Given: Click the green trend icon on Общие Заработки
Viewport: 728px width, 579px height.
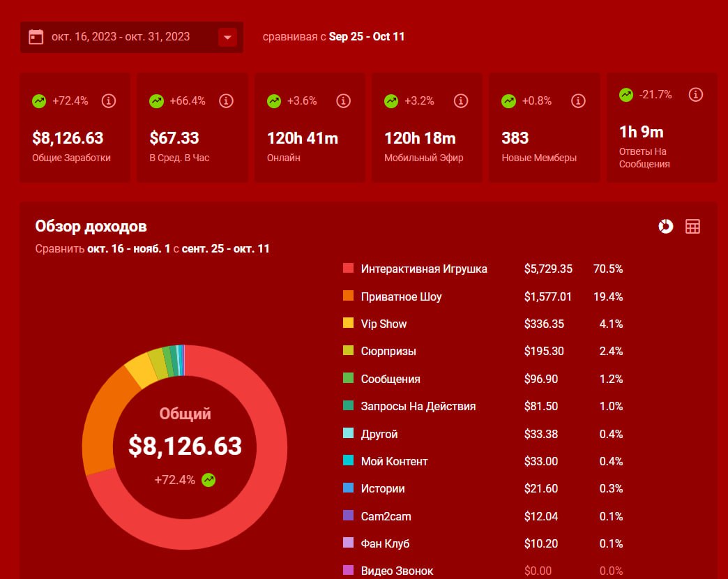Looking at the screenshot, I should [39, 101].
